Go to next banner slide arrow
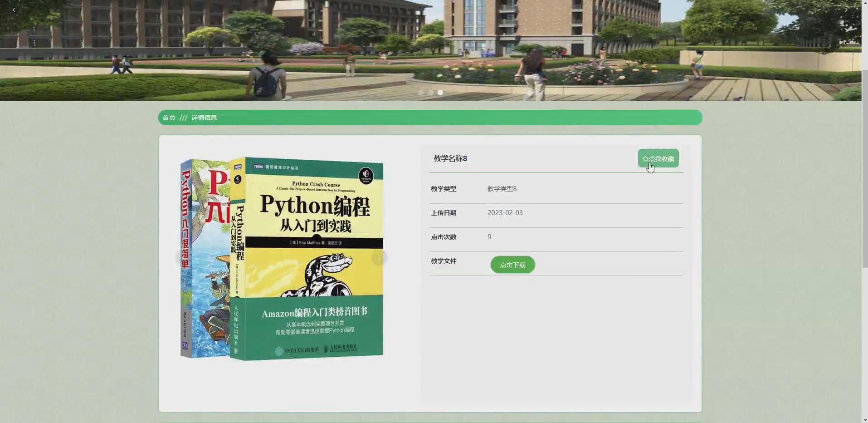This screenshot has width=868, height=423. coord(846,10)
